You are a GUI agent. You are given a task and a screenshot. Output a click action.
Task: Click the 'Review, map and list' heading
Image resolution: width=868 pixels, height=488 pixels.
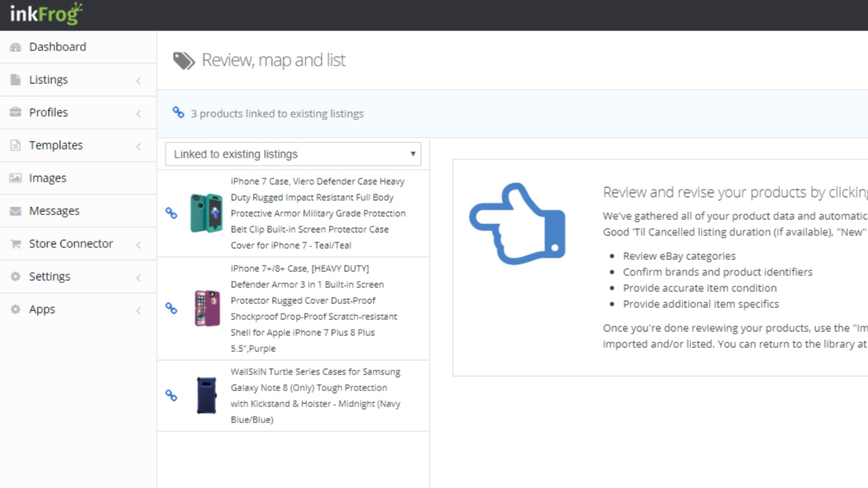click(274, 60)
